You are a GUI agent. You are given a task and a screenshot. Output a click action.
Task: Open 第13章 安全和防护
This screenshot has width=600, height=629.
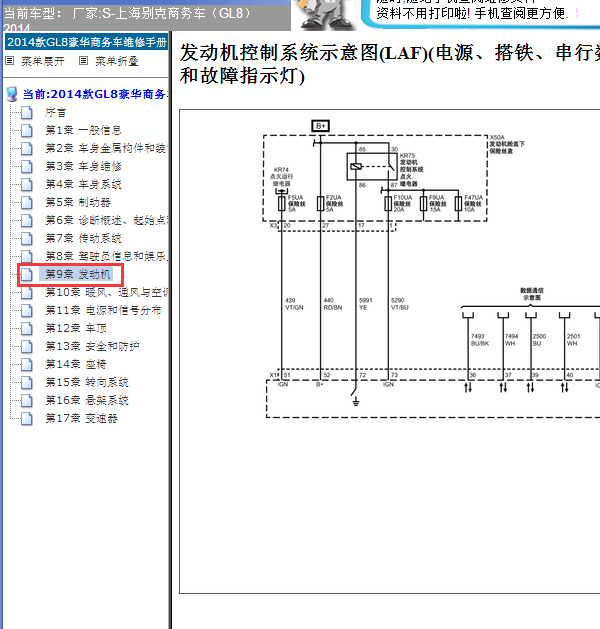(92, 347)
